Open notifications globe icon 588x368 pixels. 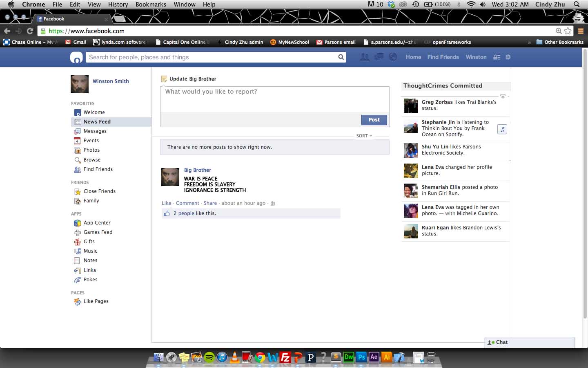coord(393,57)
